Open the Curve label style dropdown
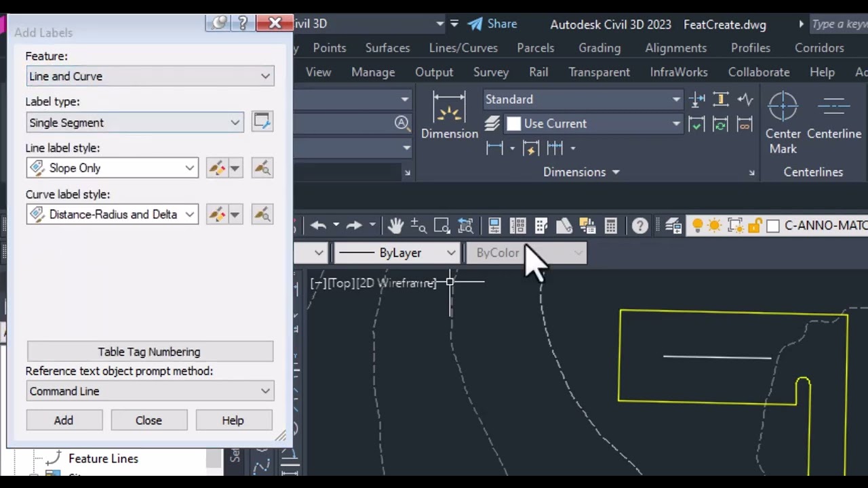The width and height of the screenshot is (868, 488). point(113,214)
